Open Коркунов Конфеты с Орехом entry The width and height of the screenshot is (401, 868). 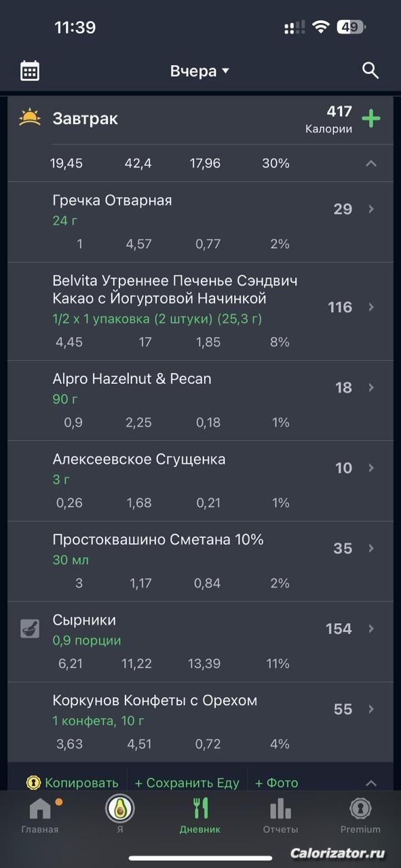point(200,722)
